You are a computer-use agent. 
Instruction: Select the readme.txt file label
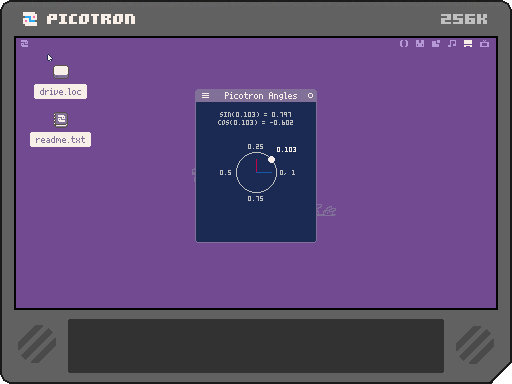pyautogui.click(x=60, y=140)
